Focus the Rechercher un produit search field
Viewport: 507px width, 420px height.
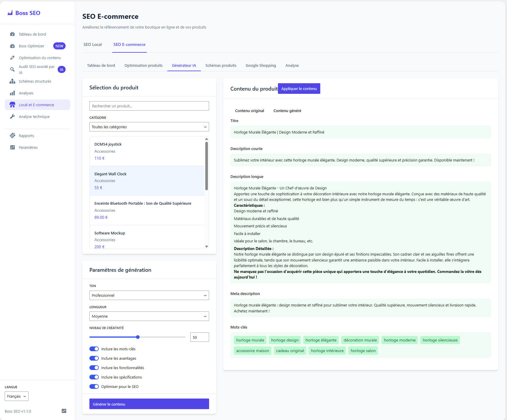click(149, 106)
